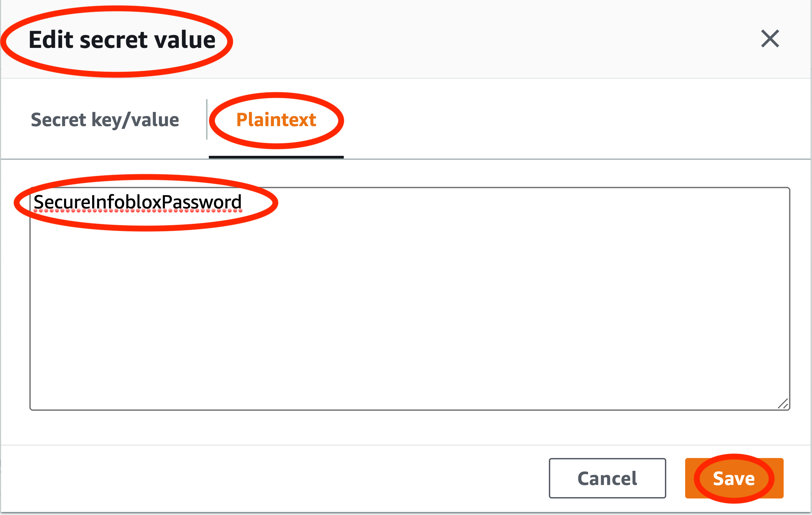The height and width of the screenshot is (515, 812).
Task: Click the Edit secret value heading
Action: tap(122, 40)
